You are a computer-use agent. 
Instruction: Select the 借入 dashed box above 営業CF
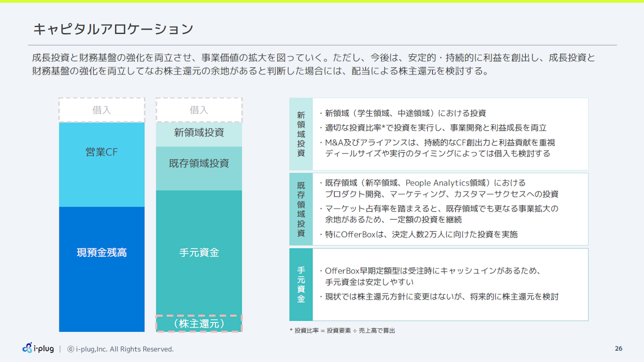(102, 110)
